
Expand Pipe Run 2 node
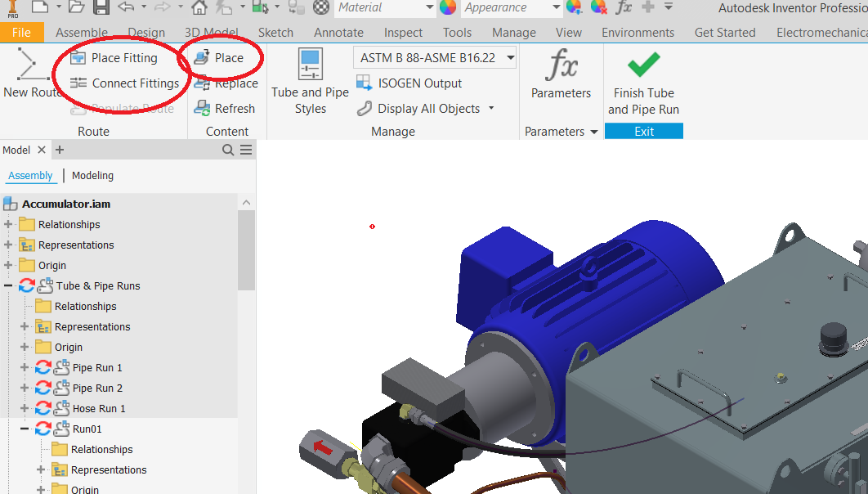pyautogui.click(x=25, y=388)
